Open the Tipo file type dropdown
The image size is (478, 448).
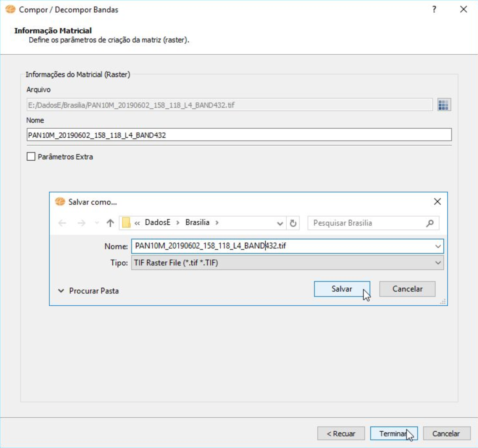[438, 263]
